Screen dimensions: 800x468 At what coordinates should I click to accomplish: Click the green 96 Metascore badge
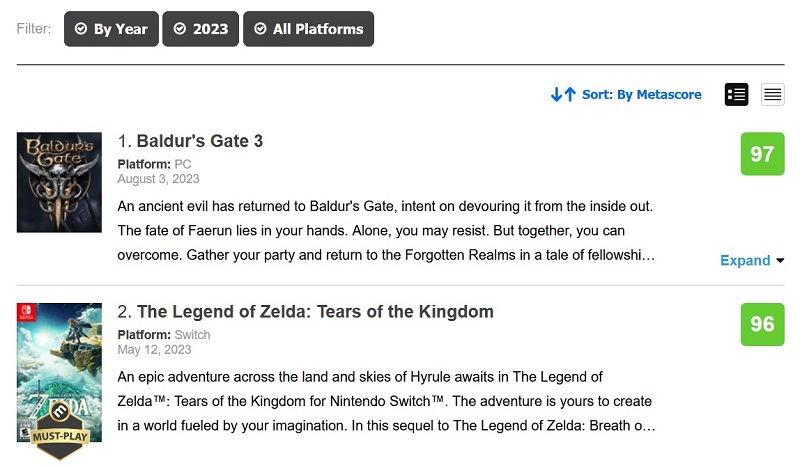pyautogui.click(x=762, y=324)
